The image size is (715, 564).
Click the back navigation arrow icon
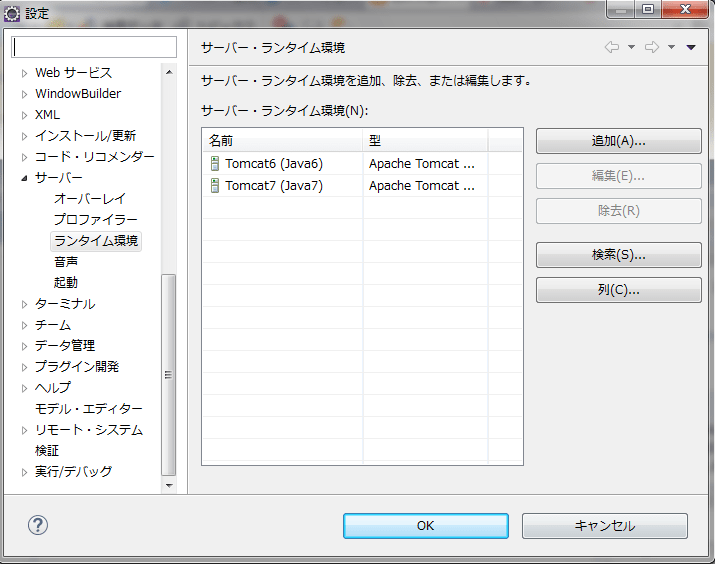click(611, 47)
